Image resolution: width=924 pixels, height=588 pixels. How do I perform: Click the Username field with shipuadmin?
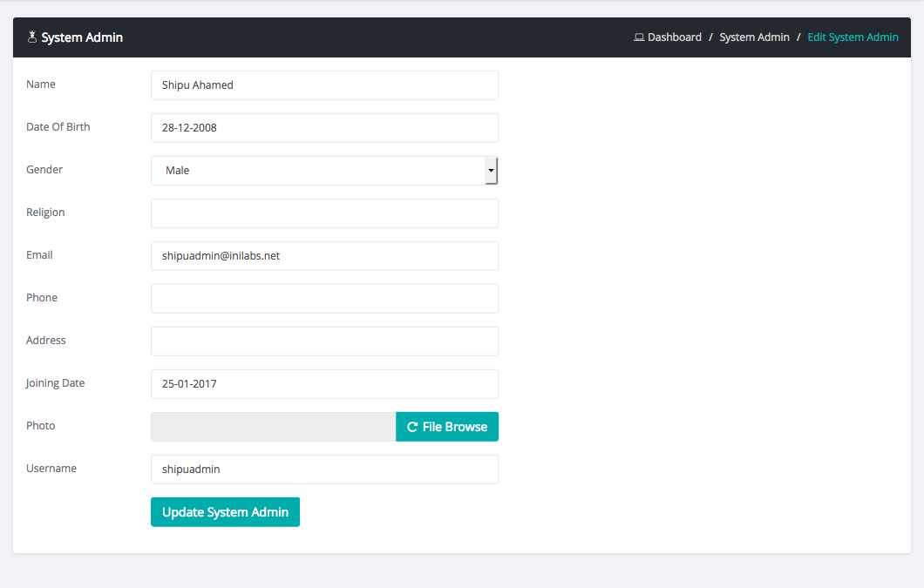tap(324, 470)
